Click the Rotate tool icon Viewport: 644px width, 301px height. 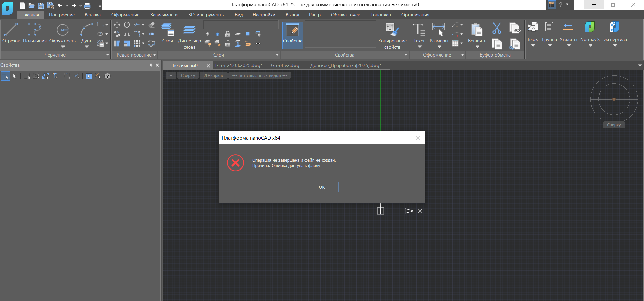[x=127, y=25]
